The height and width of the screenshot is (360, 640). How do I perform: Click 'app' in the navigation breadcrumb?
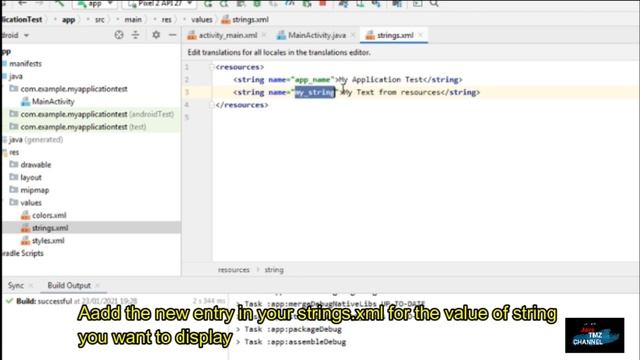(68, 20)
